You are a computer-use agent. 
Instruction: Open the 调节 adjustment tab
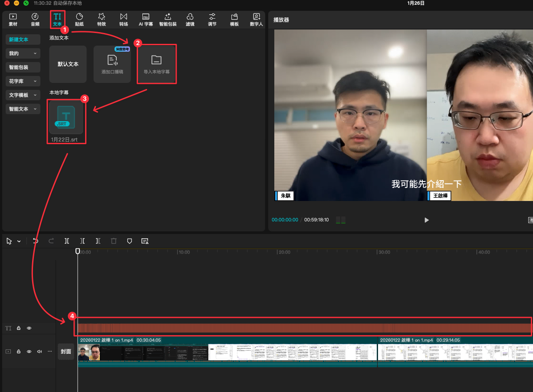coord(212,20)
